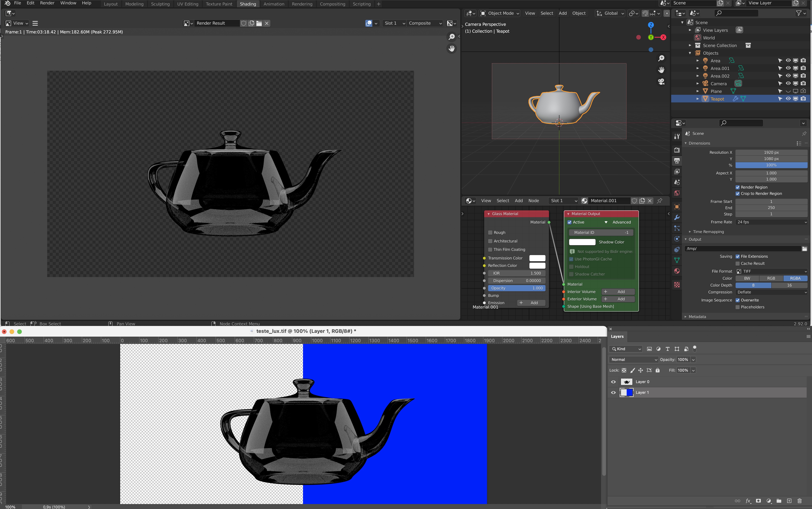Viewport: 812px width, 509px height.
Task: Click the Photoshop layer mask icon
Action: (x=758, y=501)
